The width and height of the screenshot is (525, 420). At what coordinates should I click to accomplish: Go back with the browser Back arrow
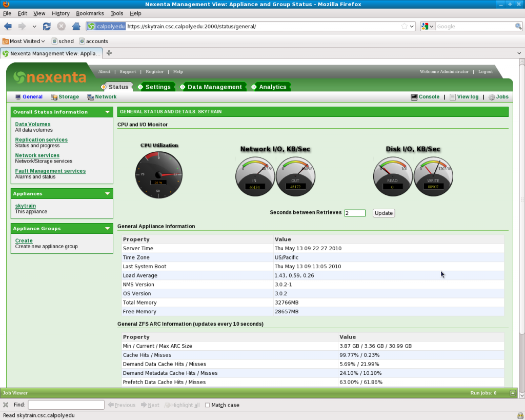tap(8, 27)
